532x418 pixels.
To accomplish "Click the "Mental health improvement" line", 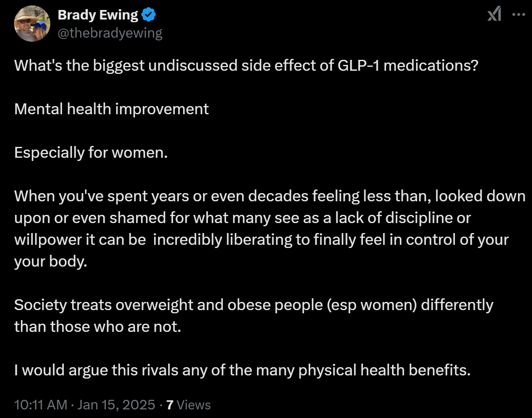I will pos(111,109).
